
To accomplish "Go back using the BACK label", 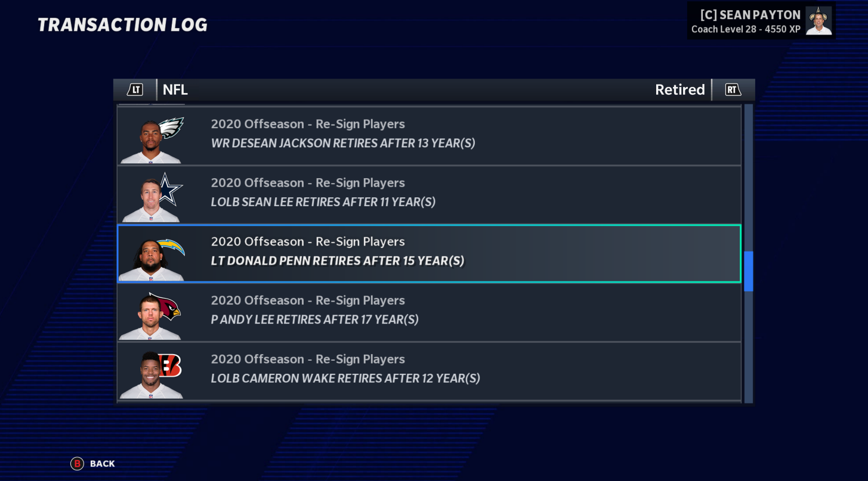I will pyautogui.click(x=103, y=464).
